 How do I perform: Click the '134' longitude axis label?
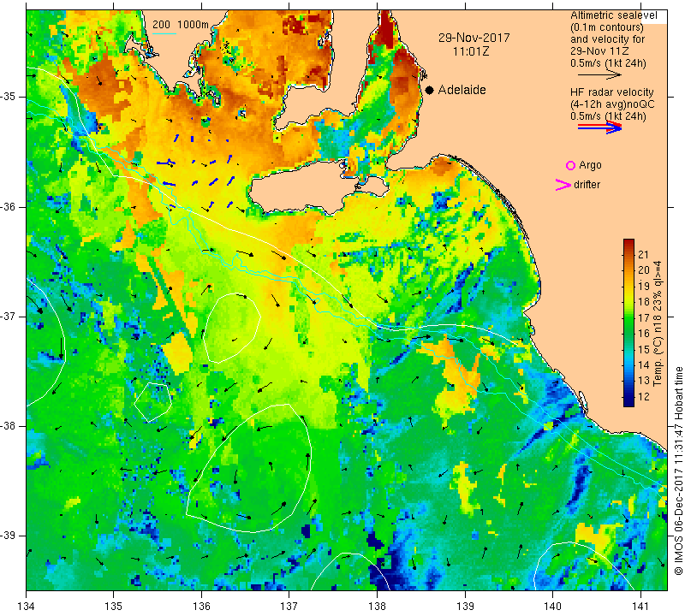click(27, 606)
